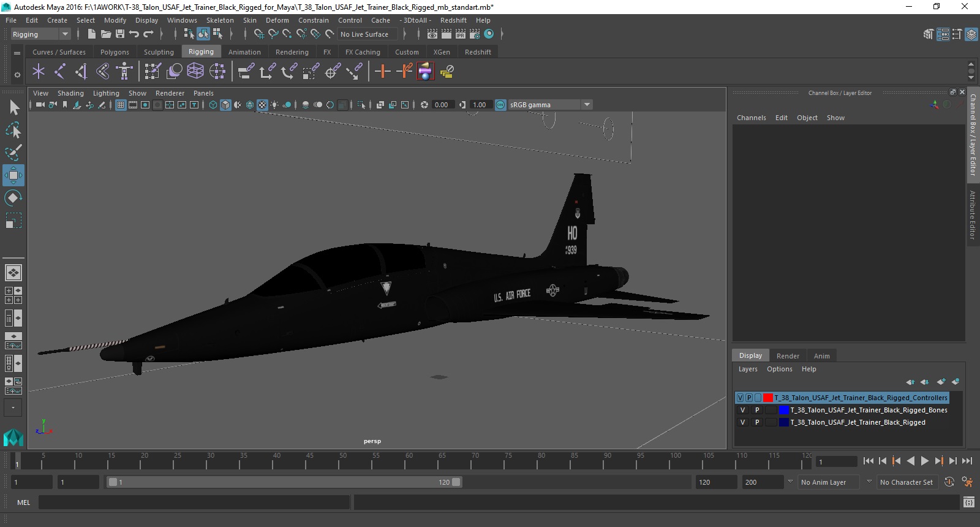The height and width of the screenshot is (527, 980).
Task: Activate the Move tool in toolbox
Action: click(x=13, y=175)
